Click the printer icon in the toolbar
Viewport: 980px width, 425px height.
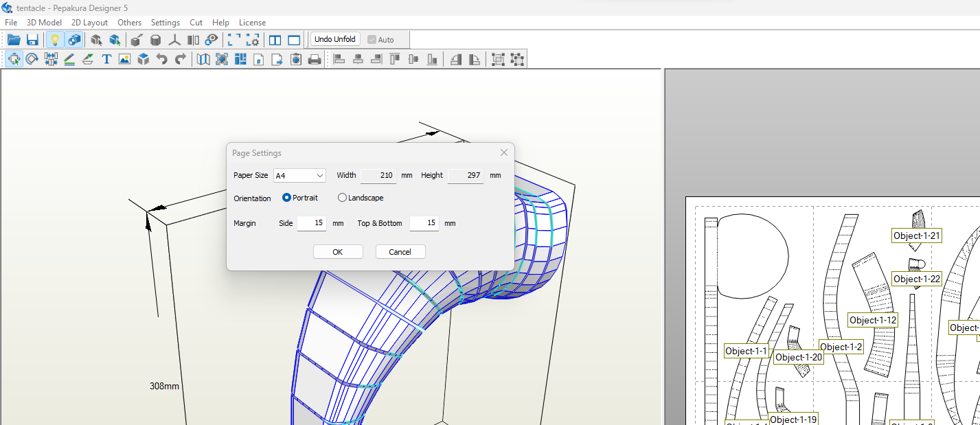click(315, 60)
